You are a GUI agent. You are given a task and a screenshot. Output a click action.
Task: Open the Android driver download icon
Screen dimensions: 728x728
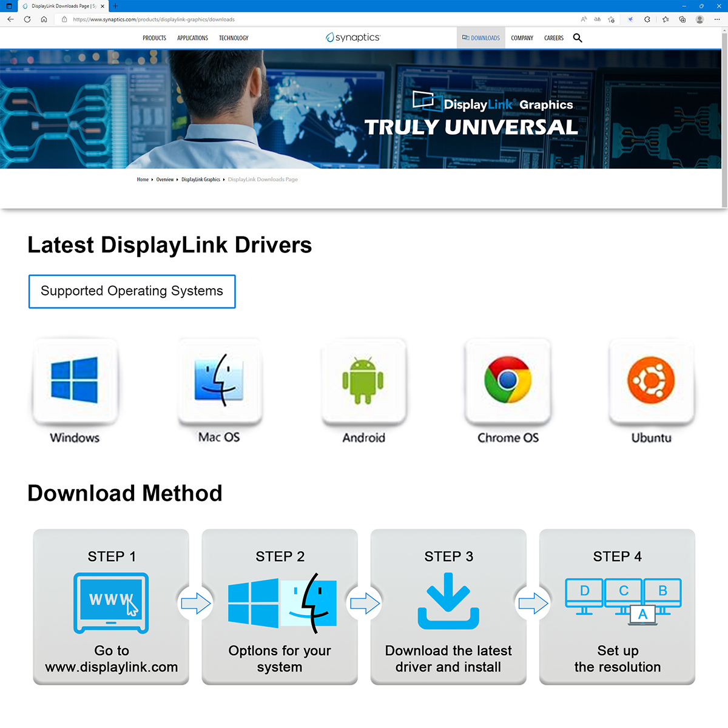tap(363, 381)
